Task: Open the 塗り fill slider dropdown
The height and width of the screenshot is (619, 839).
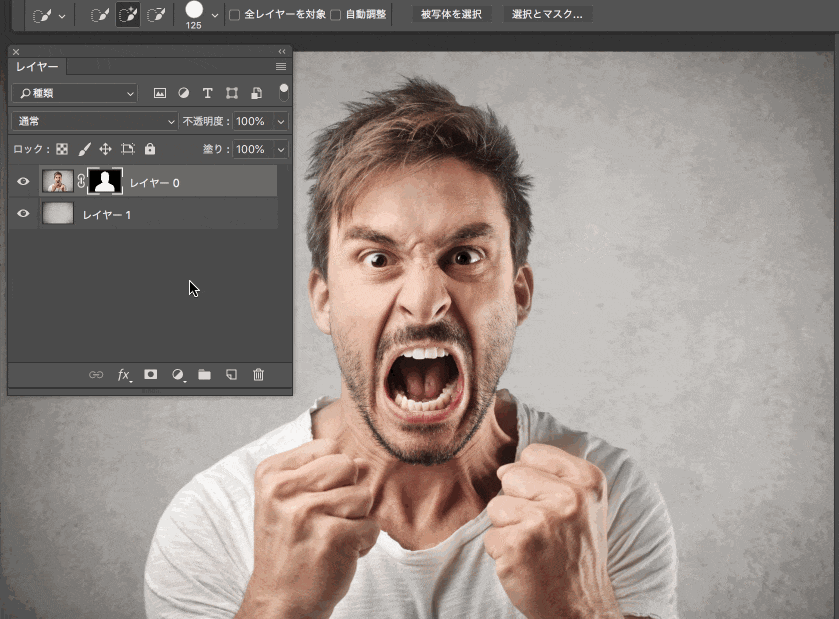Action: (x=281, y=149)
